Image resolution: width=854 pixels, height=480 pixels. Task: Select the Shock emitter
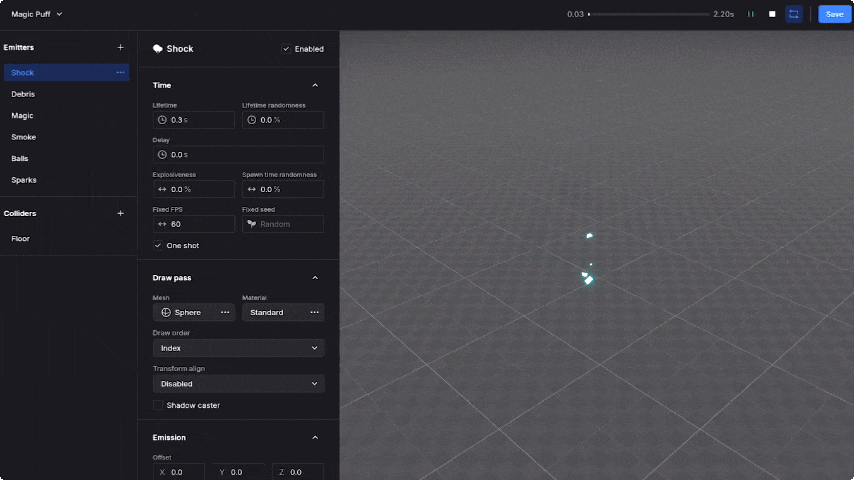[x=66, y=72]
